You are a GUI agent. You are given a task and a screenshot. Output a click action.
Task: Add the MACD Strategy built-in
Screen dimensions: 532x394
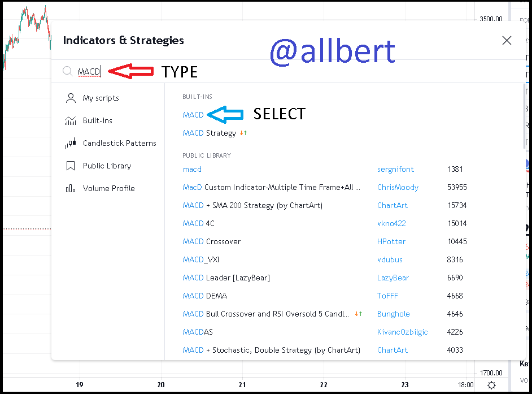(x=210, y=133)
